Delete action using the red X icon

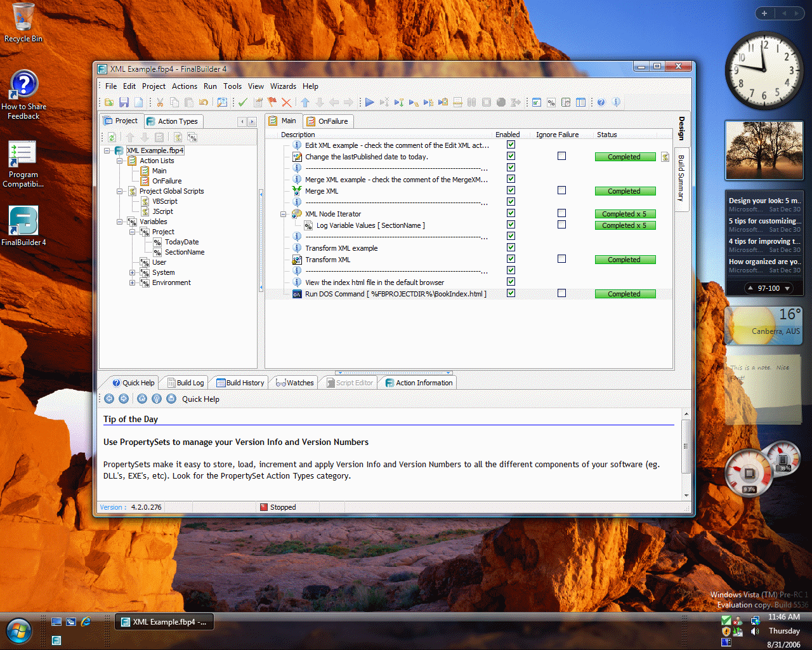tap(287, 102)
